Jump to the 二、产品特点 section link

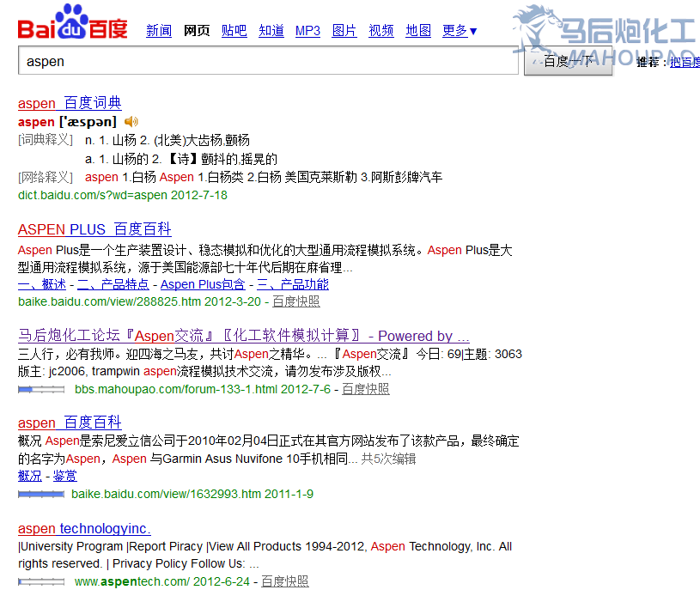pyautogui.click(x=113, y=284)
